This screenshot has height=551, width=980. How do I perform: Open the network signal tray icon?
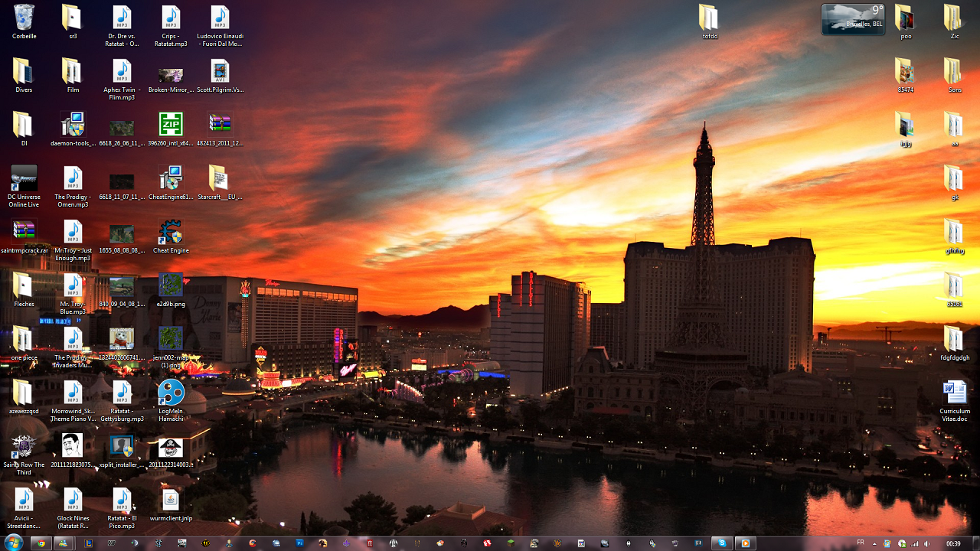pos(914,543)
